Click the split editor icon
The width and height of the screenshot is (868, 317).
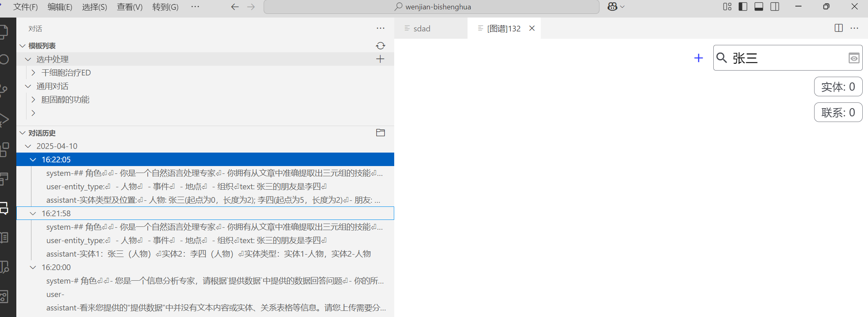(839, 28)
